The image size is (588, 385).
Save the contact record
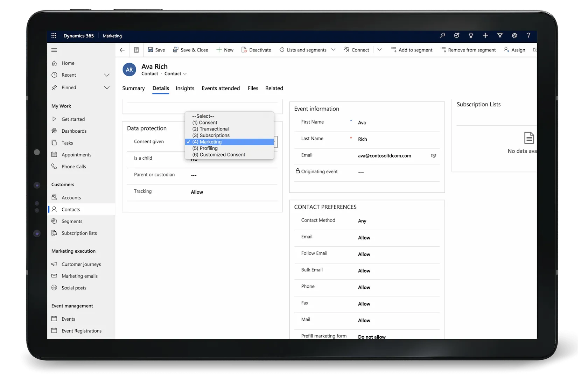coord(156,50)
